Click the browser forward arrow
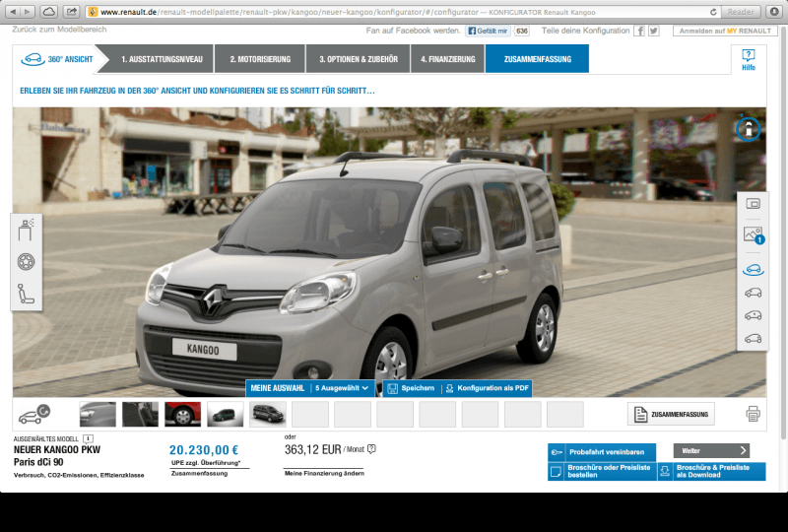The height and width of the screenshot is (532, 788). [x=28, y=12]
